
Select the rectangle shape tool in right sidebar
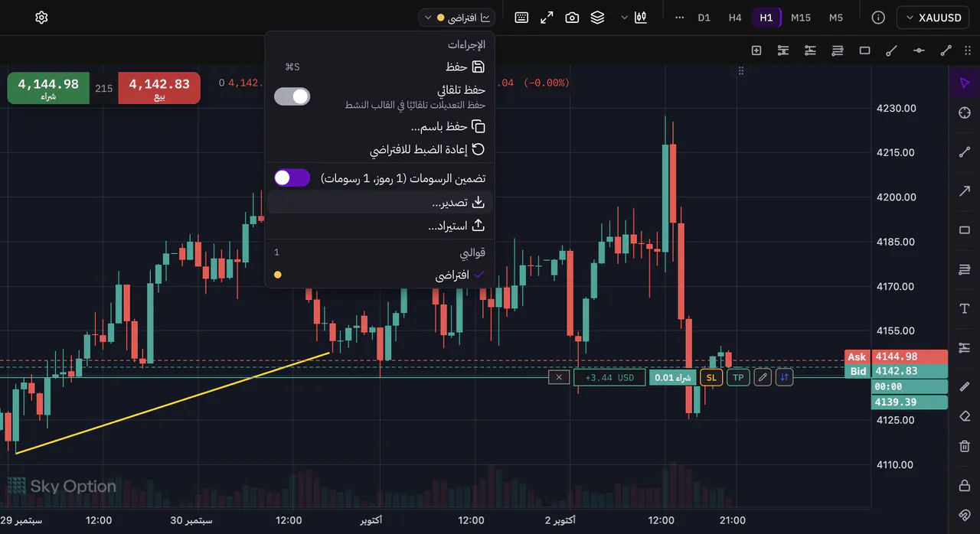coord(964,230)
